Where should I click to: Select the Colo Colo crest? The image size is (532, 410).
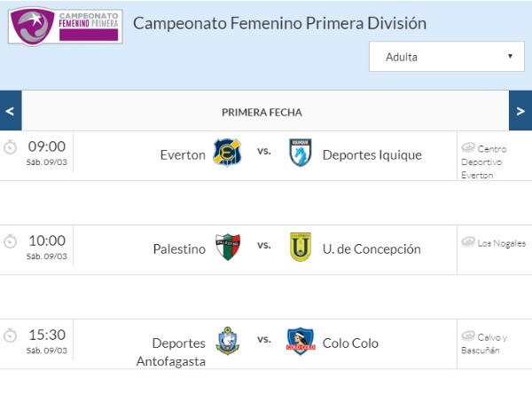[301, 341]
